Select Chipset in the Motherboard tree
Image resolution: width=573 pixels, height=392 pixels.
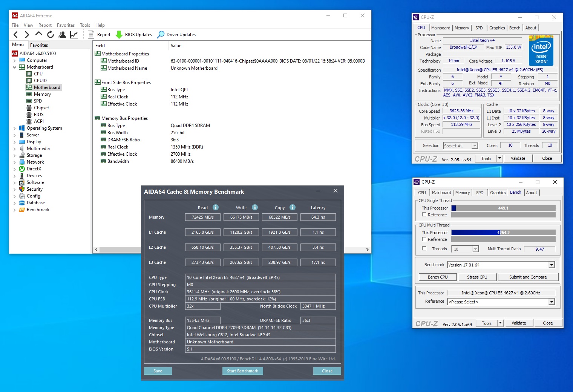click(41, 108)
